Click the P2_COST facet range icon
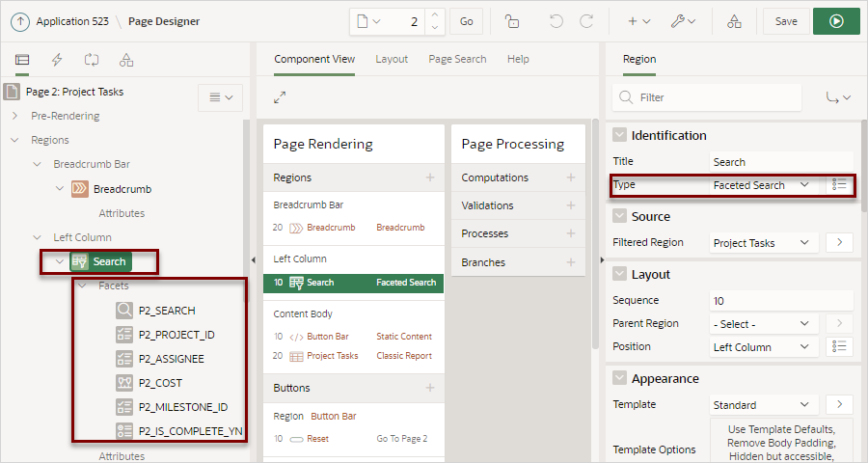 pyautogui.click(x=124, y=383)
